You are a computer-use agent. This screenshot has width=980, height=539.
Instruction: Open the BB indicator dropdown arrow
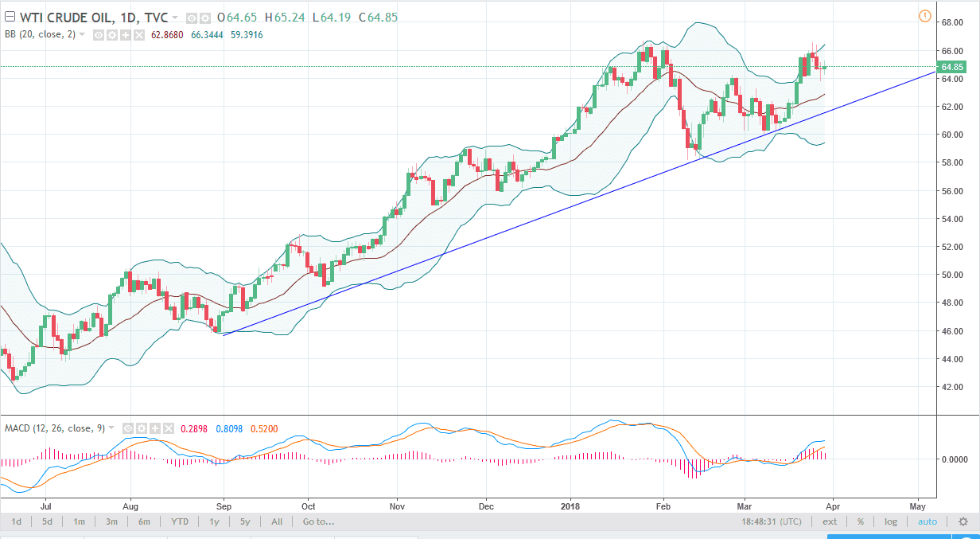83,34
